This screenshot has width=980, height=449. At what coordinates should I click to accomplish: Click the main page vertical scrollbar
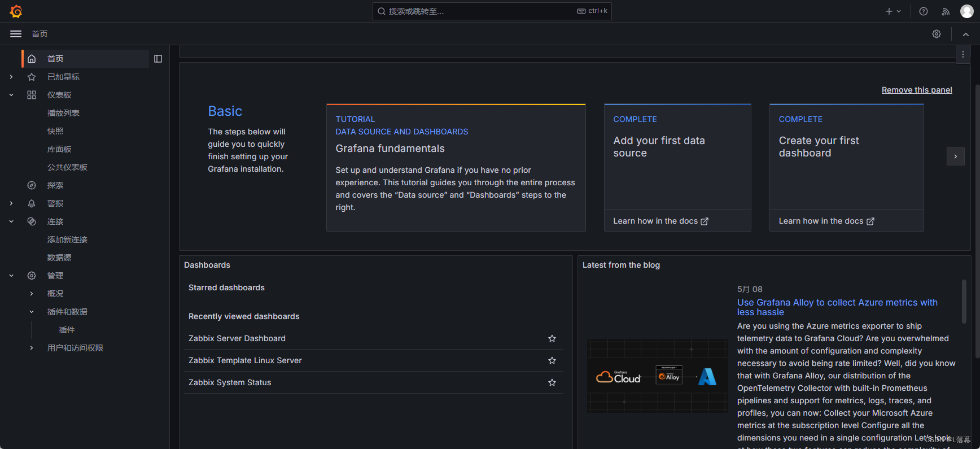coord(977,220)
